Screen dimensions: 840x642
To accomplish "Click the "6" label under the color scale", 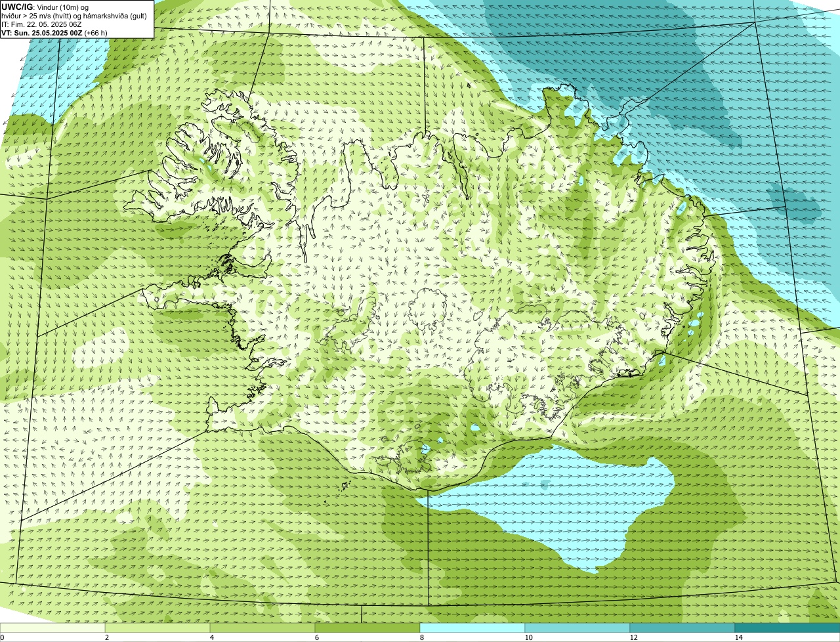I will coord(316,637).
